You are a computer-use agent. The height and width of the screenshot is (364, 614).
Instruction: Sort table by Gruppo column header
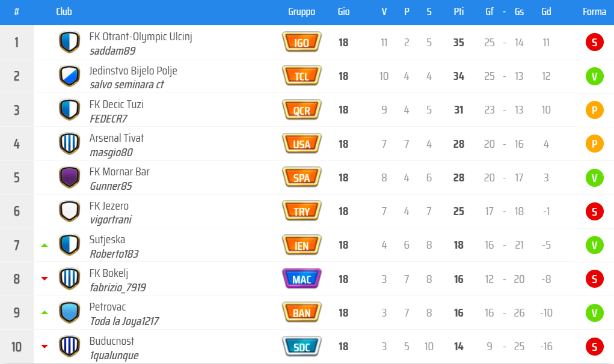pos(301,12)
